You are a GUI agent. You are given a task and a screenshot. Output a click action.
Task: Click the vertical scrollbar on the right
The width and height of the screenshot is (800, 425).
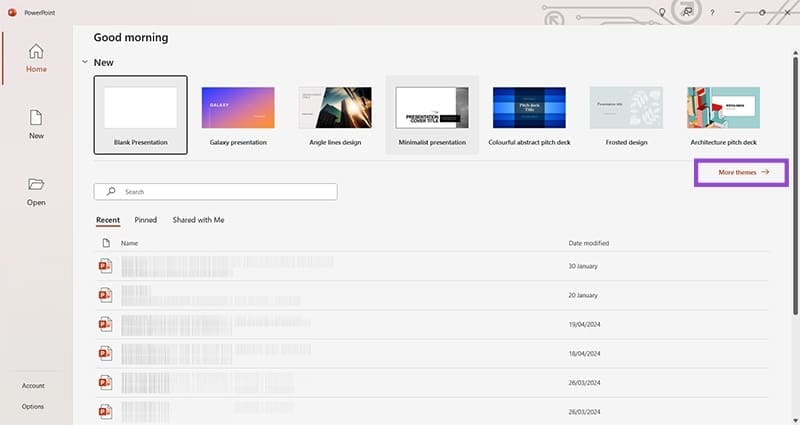[795, 186]
